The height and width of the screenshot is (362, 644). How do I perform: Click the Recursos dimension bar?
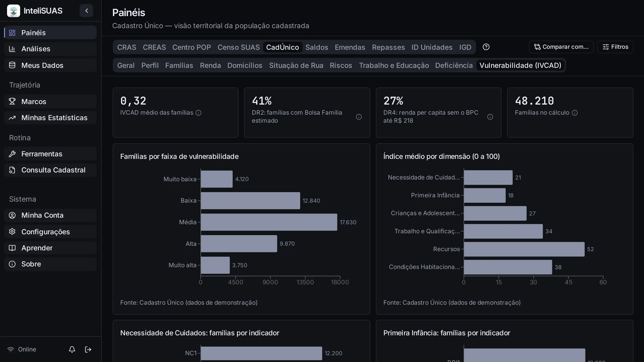tap(524, 249)
